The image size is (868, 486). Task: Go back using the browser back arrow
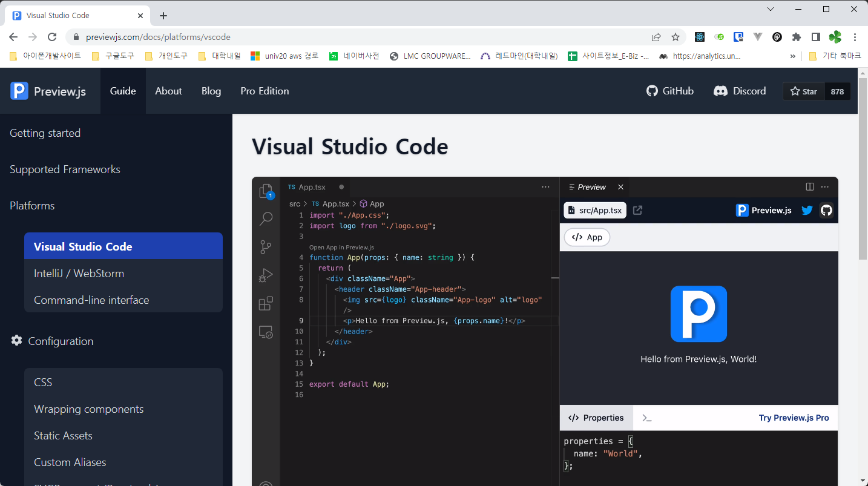pyautogui.click(x=13, y=37)
